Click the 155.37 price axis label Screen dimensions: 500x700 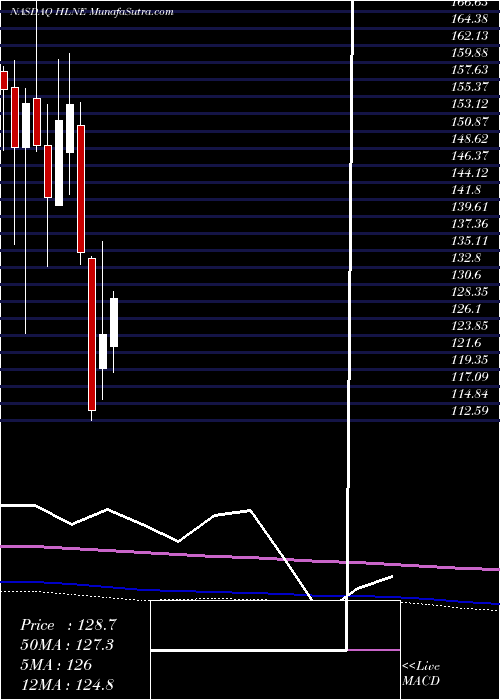pos(470,87)
